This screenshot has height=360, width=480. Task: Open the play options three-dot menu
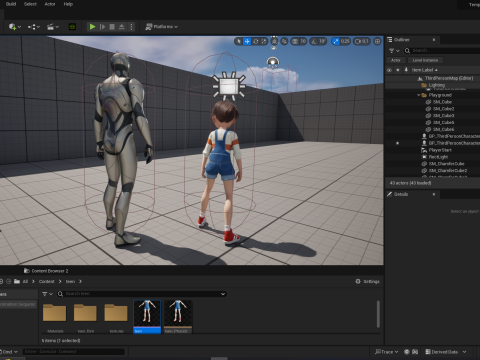(x=131, y=27)
